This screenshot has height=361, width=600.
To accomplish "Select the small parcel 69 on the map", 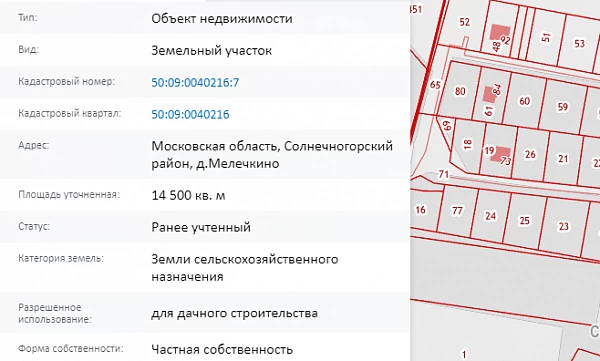I will pos(446,126).
